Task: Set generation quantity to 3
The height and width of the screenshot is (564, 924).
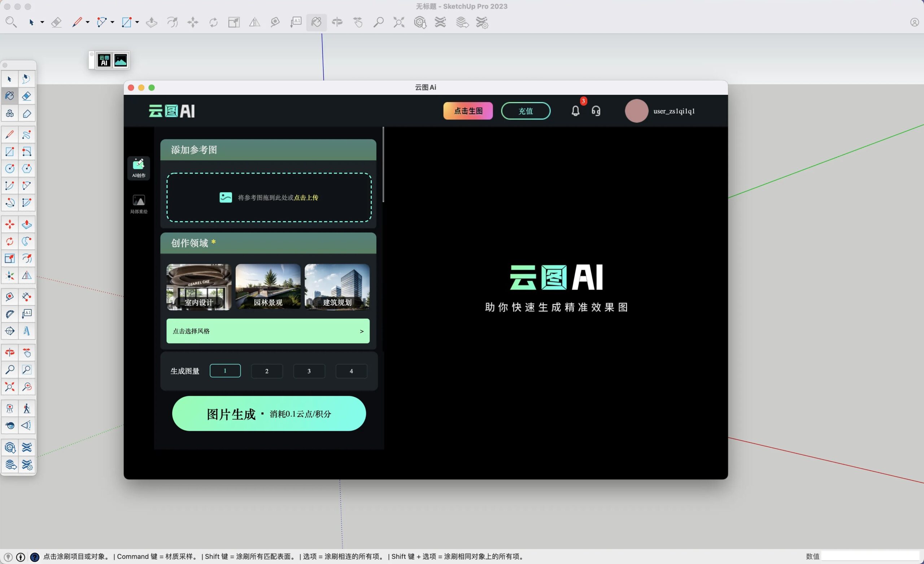Action: coord(309,371)
